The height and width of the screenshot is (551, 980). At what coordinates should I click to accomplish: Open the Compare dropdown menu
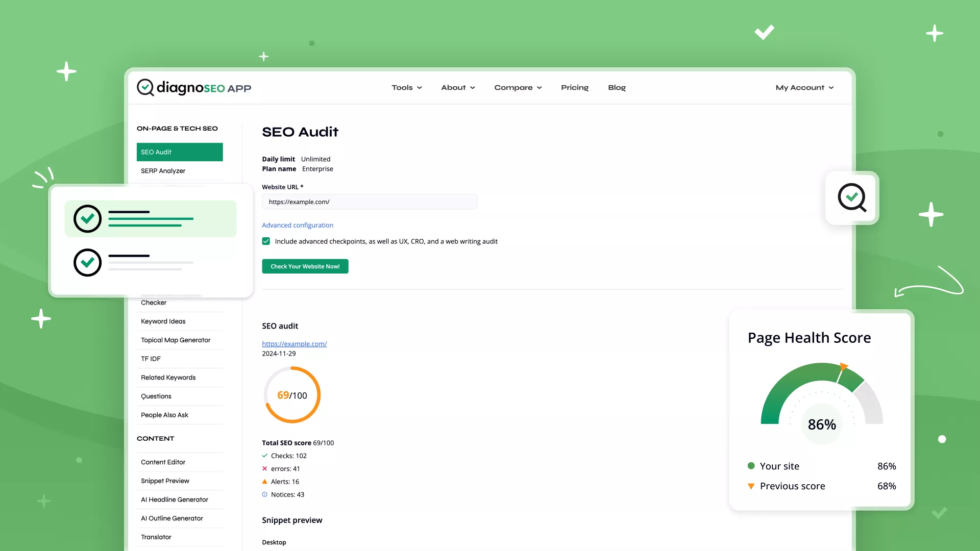point(518,88)
